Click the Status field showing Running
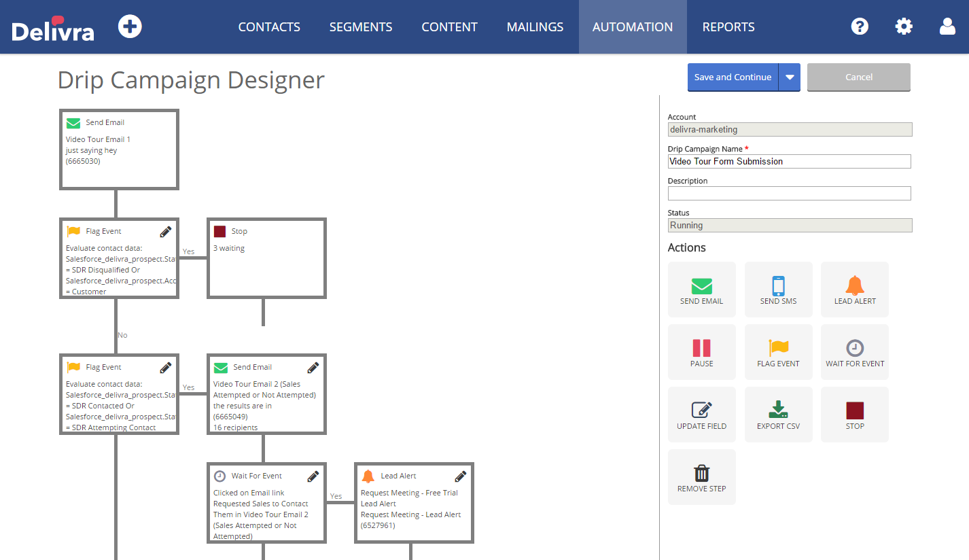This screenshot has height=560, width=969. coord(790,225)
